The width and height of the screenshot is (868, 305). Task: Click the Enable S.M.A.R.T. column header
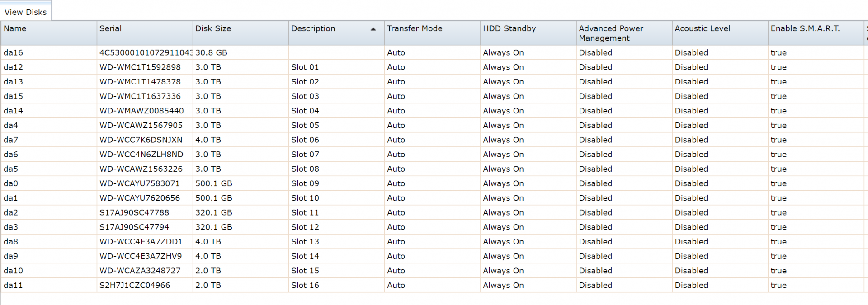tap(816, 33)
